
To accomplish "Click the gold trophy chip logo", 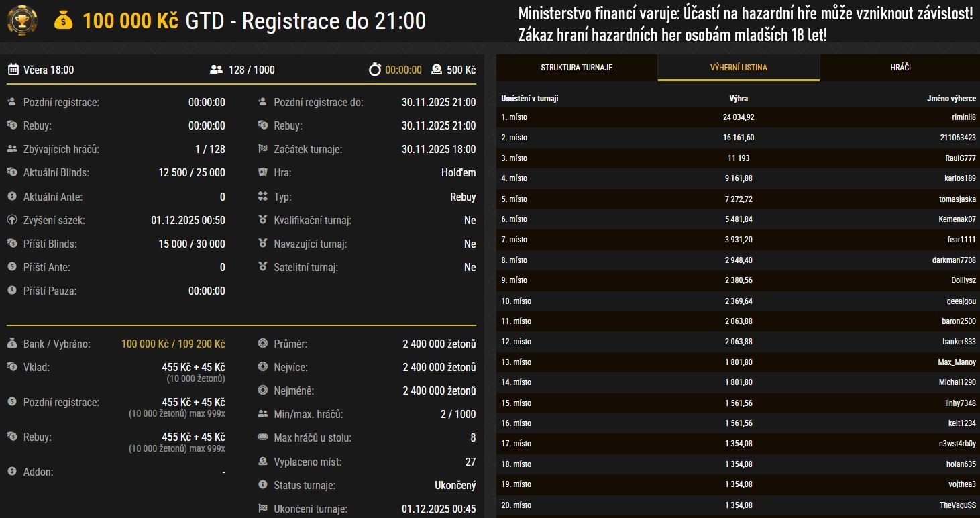I will tap(22, 21).
